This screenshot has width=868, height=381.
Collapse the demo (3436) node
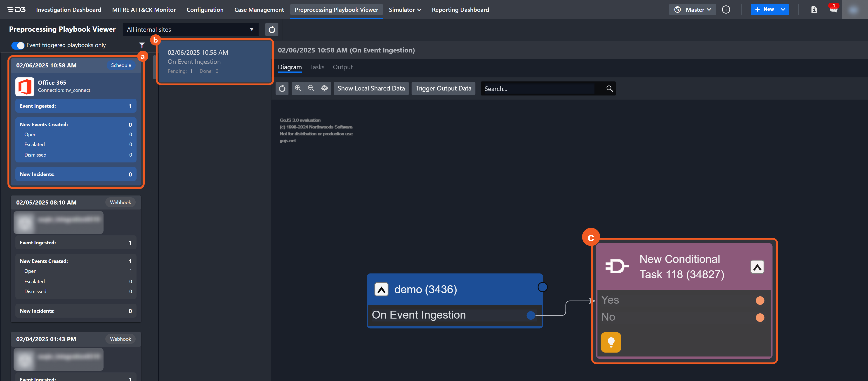[381, 289]
